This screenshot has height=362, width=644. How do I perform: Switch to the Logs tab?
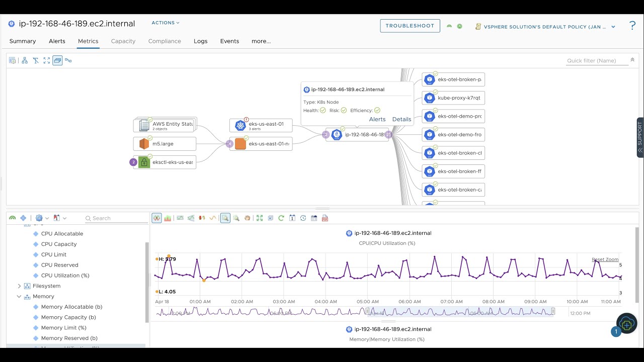coord(201,41)
